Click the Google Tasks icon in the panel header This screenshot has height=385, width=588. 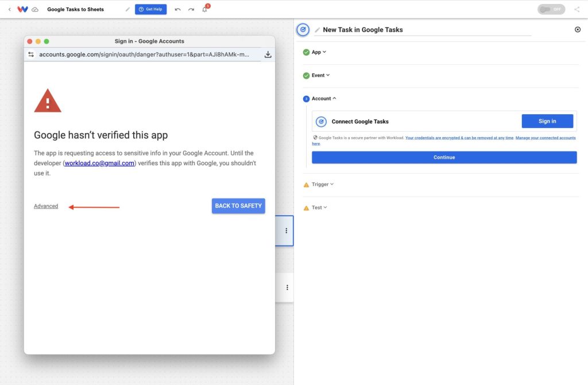303,30
